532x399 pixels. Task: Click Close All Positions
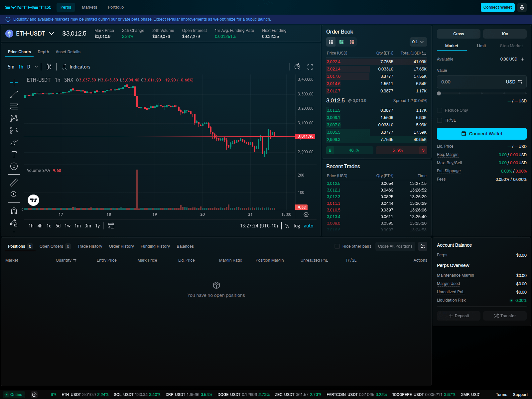coord(395,246)
